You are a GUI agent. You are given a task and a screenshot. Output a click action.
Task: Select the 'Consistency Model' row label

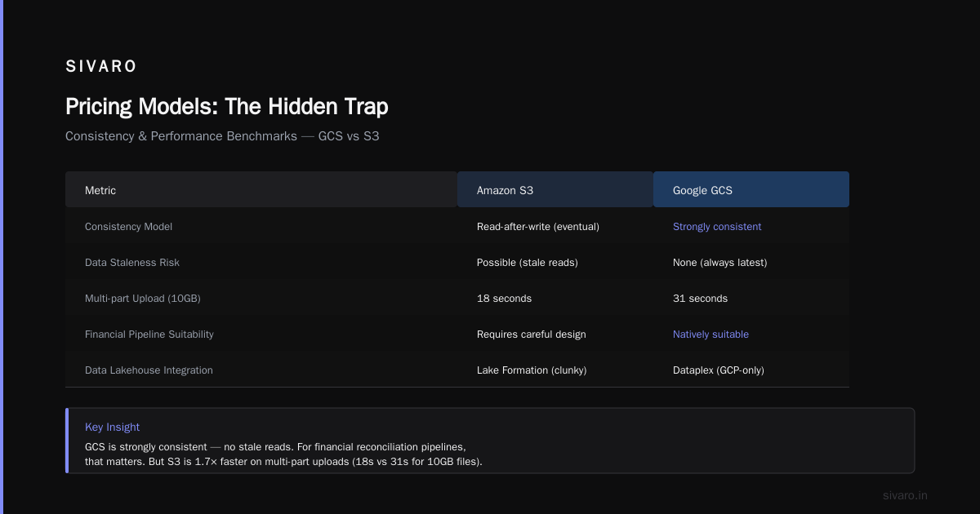(128, 227)
